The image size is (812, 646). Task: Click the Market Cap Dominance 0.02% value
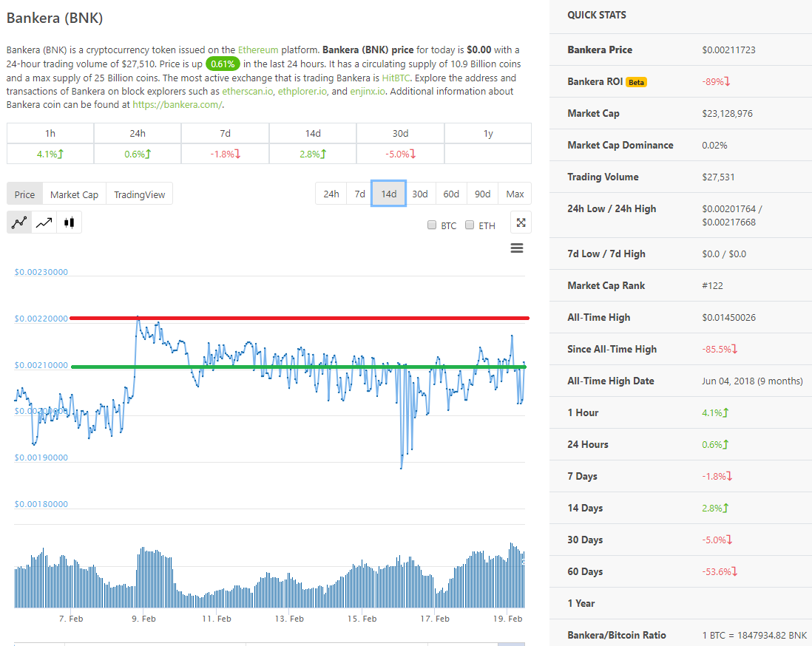point(714,145)
